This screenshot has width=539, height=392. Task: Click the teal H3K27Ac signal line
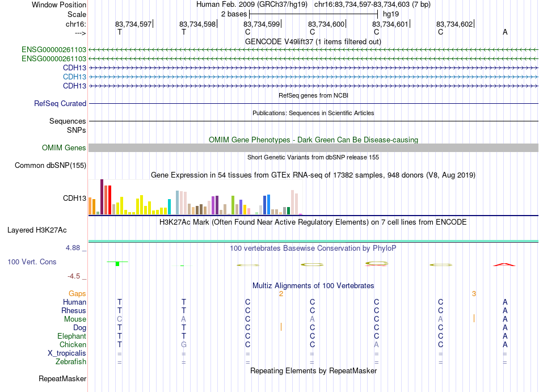[313, 241]
